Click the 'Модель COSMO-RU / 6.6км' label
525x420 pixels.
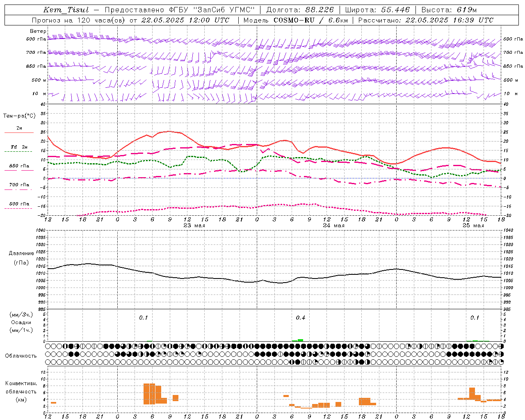tap(296, 20)
